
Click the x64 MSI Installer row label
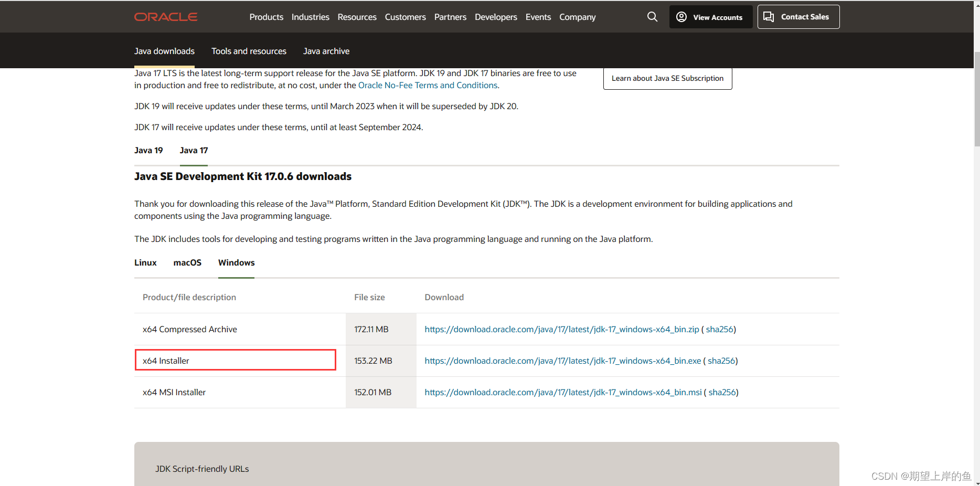coord(174,392)
